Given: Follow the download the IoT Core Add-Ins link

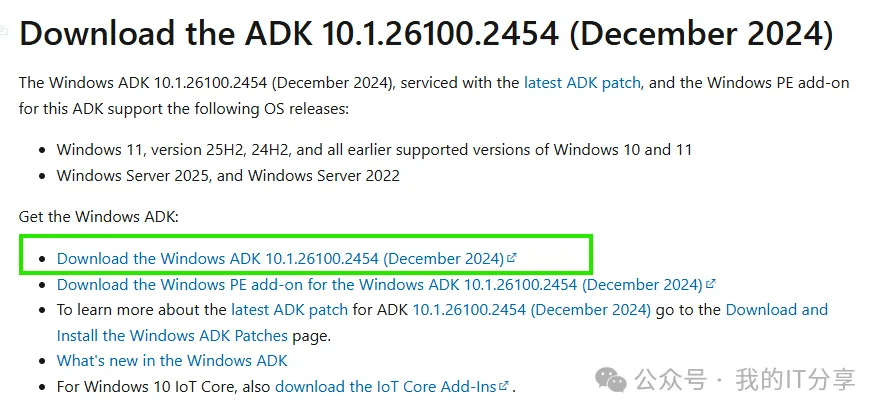Looking at the screenshot, I should (x=386, y=386).
